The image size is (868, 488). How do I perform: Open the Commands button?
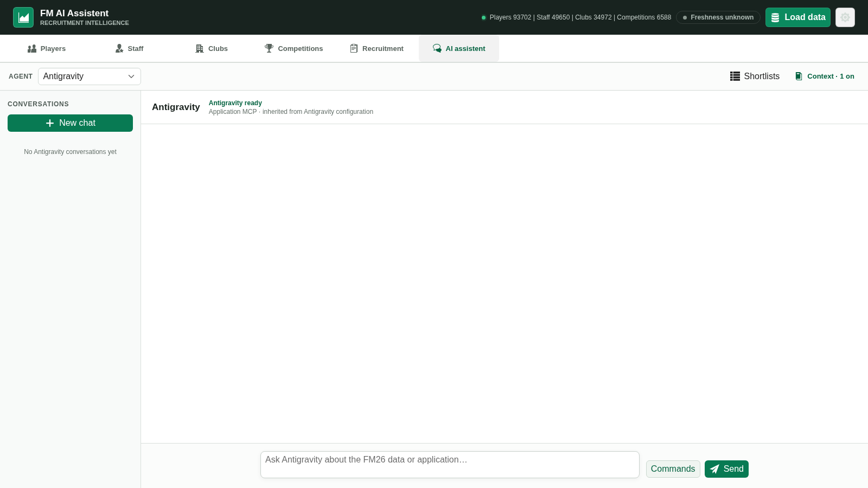click(x=673, y=469)
